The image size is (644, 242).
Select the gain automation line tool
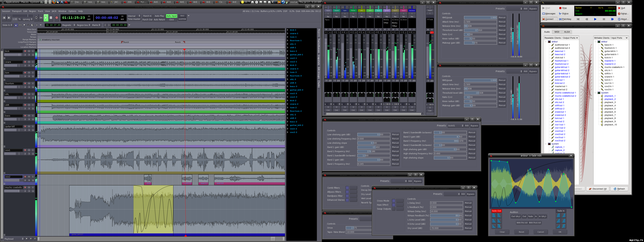click(29, 25)
